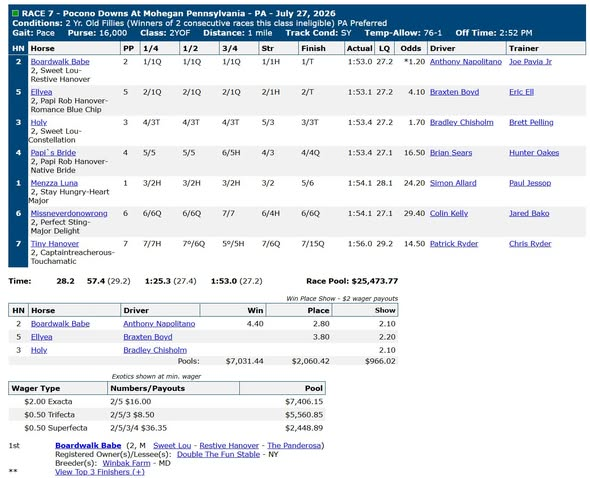Screen dimensions: 590x478
Task: Open The Panderosa pedigree link
Action: click(294, 446)
